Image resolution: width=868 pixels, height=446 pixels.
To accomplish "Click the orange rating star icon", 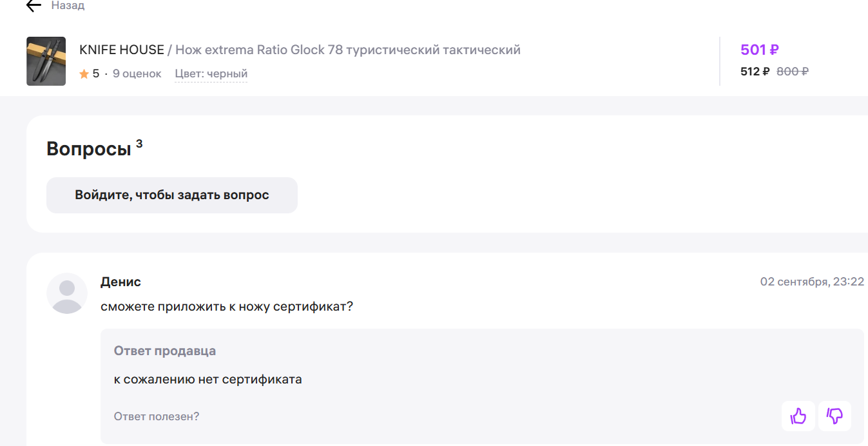I will point(84,74).
